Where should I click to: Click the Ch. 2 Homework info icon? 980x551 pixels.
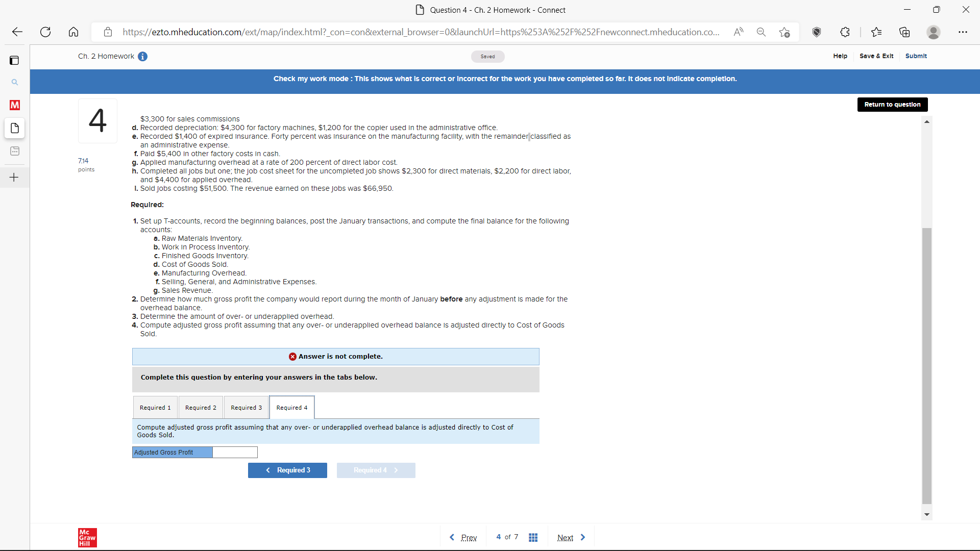click(x=143, y=57)
